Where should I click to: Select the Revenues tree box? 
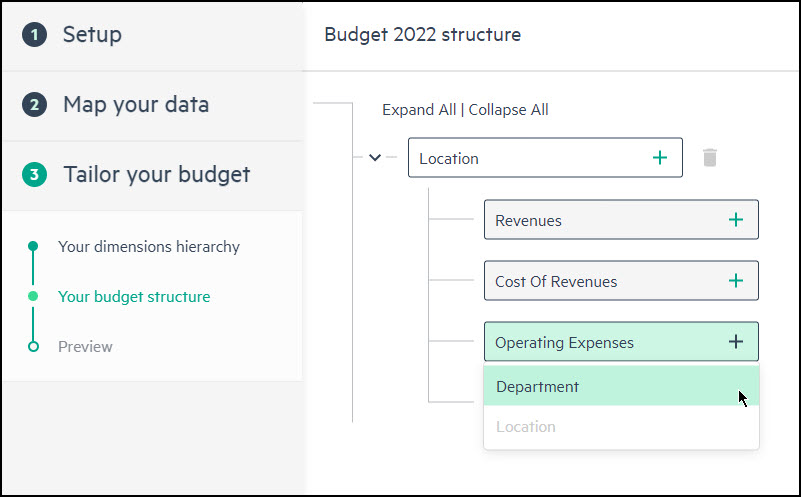[621, 220]
